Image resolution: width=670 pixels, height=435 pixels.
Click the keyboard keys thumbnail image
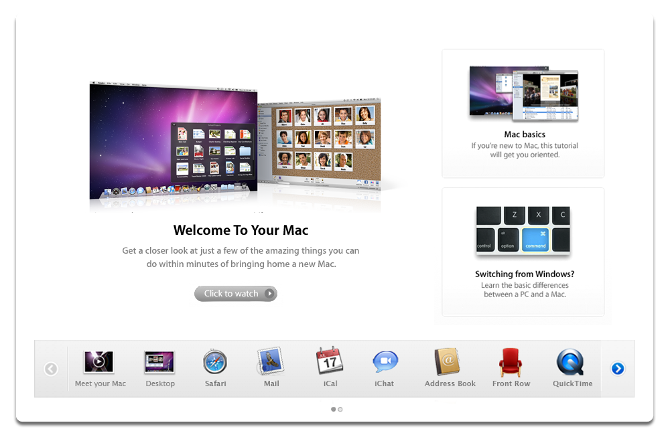tap(523, 230)
